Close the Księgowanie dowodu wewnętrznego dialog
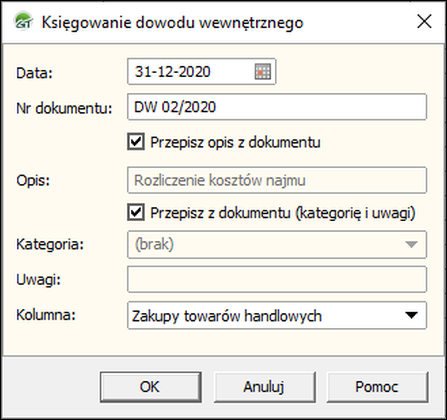Image resolution: width=447 pixels, height=420 pixels. point(424,22)
